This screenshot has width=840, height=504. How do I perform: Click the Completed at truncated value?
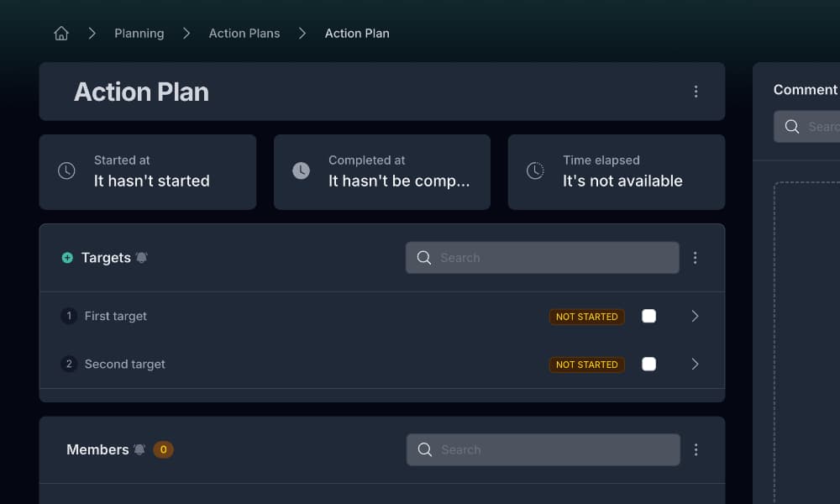399,181
